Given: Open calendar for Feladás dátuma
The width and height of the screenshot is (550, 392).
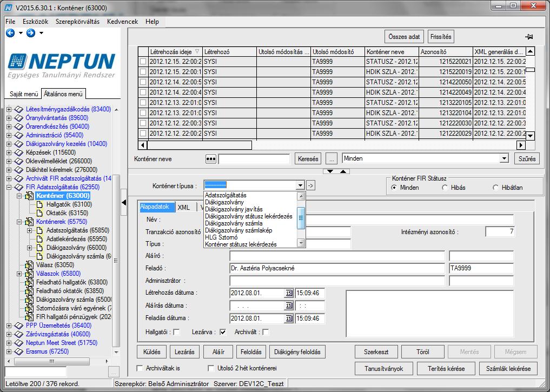Looking at the screenshot, I should coord(289,318).
